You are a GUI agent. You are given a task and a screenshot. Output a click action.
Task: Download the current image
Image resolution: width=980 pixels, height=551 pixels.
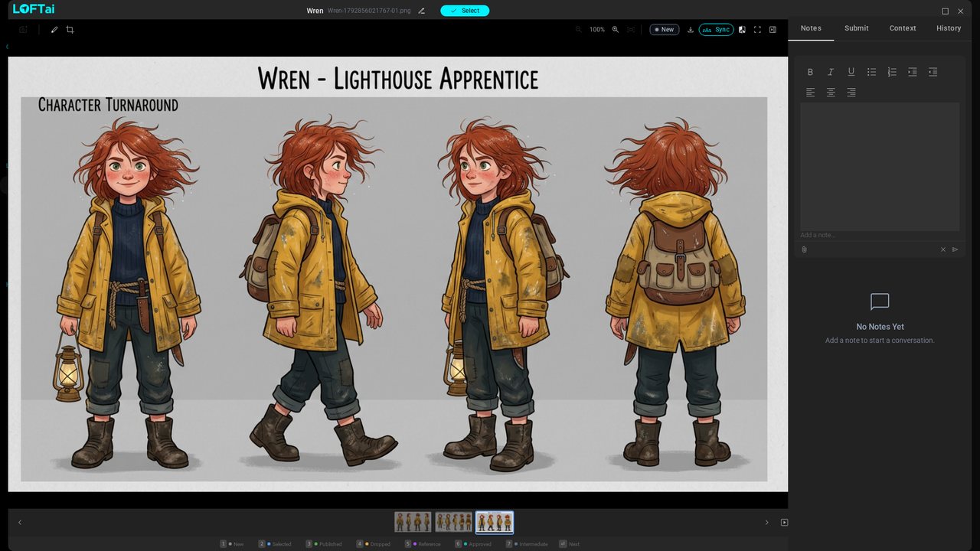tap(691, 30)
